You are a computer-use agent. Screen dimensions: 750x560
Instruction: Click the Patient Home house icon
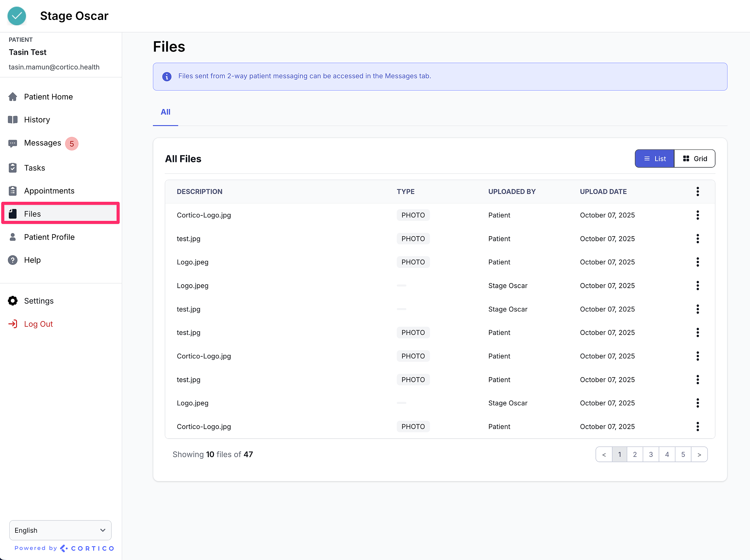coord(13,97)
